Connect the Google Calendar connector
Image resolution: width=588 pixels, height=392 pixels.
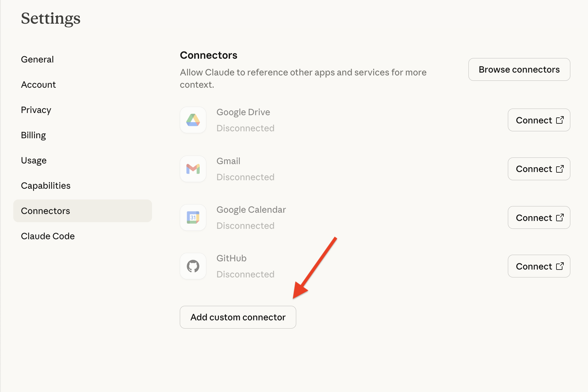[x=539, y=217]
